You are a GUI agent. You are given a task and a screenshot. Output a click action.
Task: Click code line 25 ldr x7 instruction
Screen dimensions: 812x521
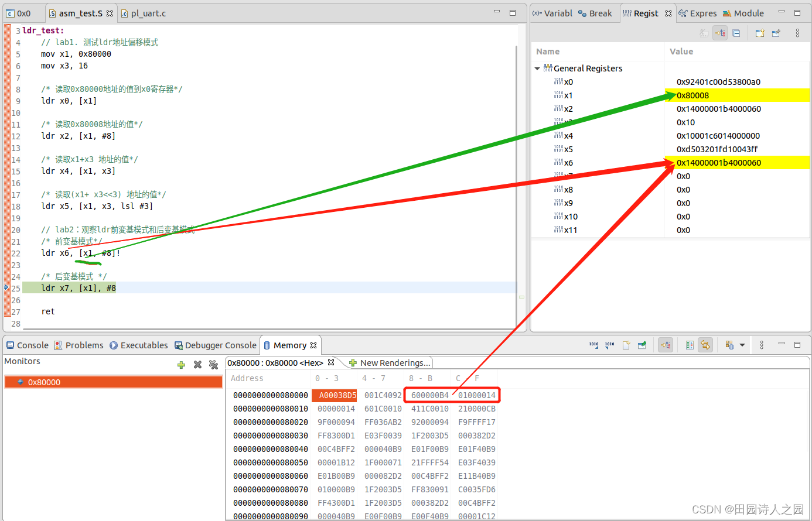(x=79, y=288)
